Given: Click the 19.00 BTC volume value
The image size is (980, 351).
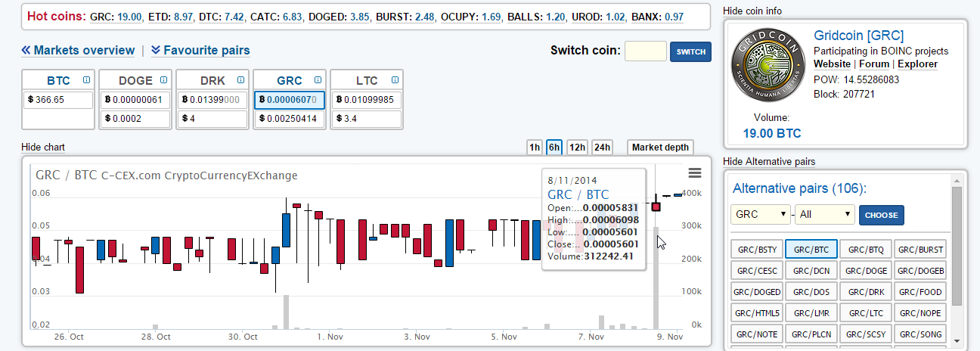Looking at the screenshot, I should (771, 134).
